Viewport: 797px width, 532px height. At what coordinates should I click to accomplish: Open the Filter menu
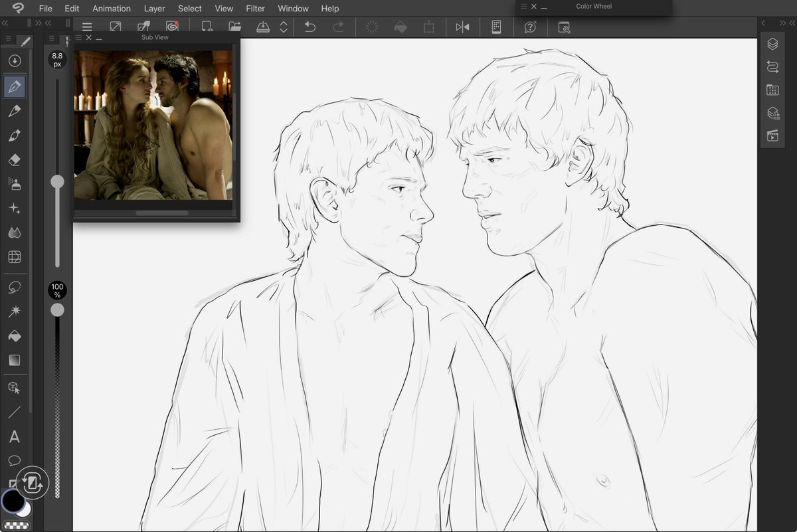pos(255,9)
